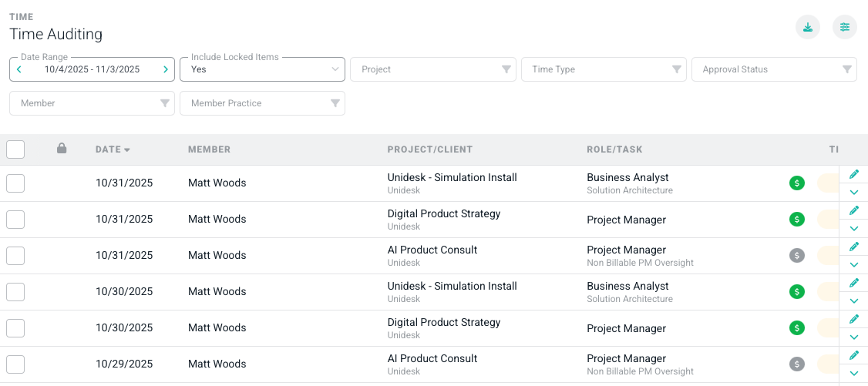Go to previous date range with left arrow
The width and height of the screenshot is (868, 386).
(19, 69)
